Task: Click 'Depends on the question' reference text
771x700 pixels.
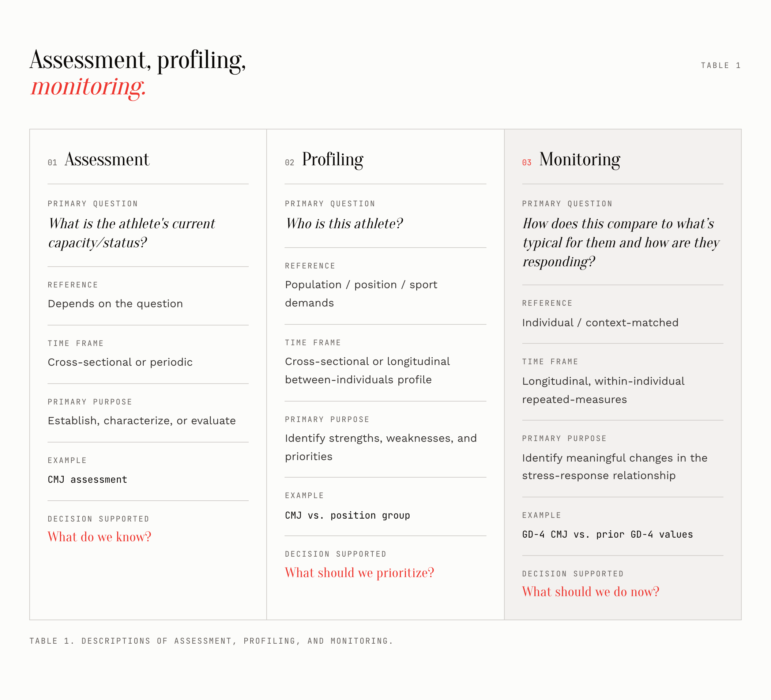Action: pyautogui.click(x=115, y=304)
